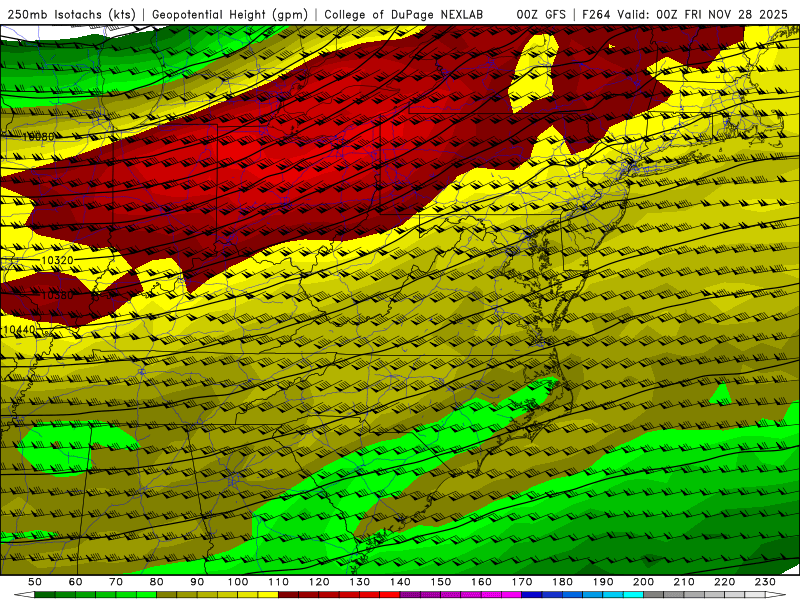The image size is (800, 600).
Task: Select the magenta swatch left of 170
Action: coord(512,595)
